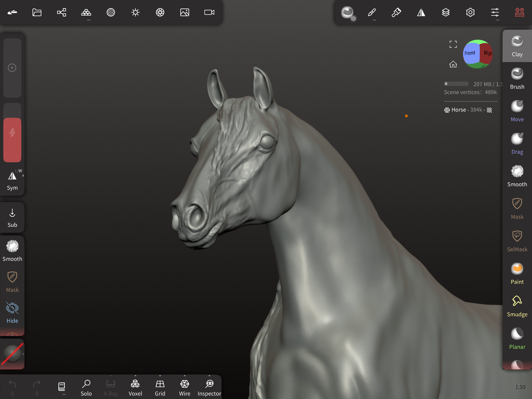Click the red intensity slider
532x399 pixels.
[12, 140]
